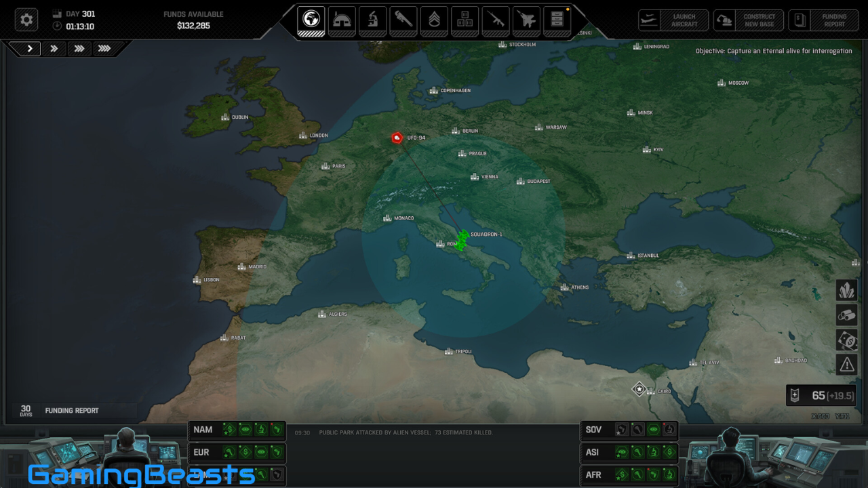The image size is (868, 488).
Task: Set time to triple-arrow speed
Action: point(79,49)
